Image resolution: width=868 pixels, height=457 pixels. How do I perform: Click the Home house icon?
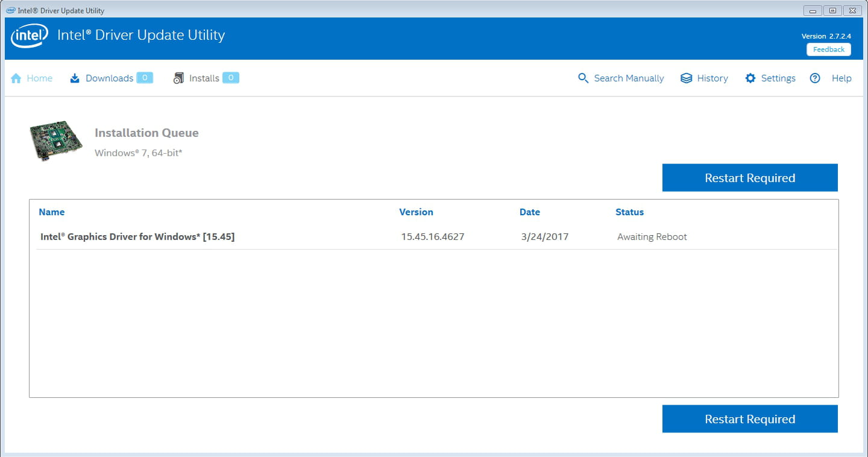point(16,78)
